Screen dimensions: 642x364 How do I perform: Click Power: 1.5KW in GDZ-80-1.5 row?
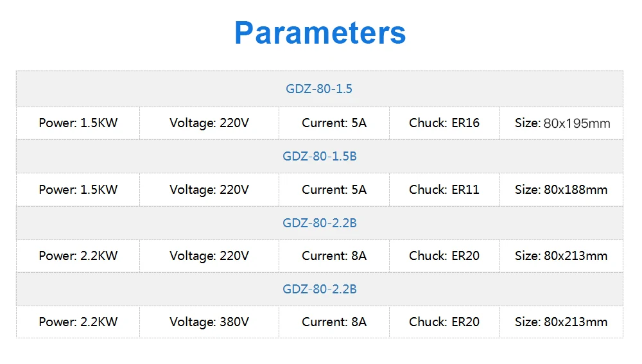(78, 123)
